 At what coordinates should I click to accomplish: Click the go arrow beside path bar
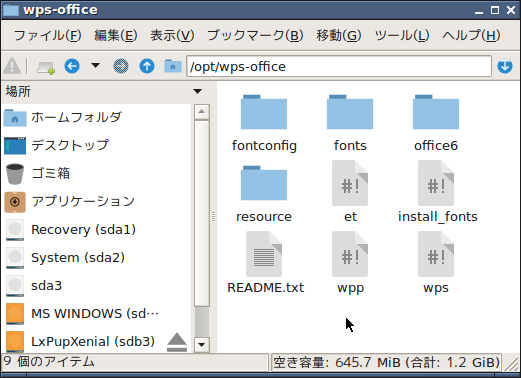pyautogui.click(x=505, y=66)
